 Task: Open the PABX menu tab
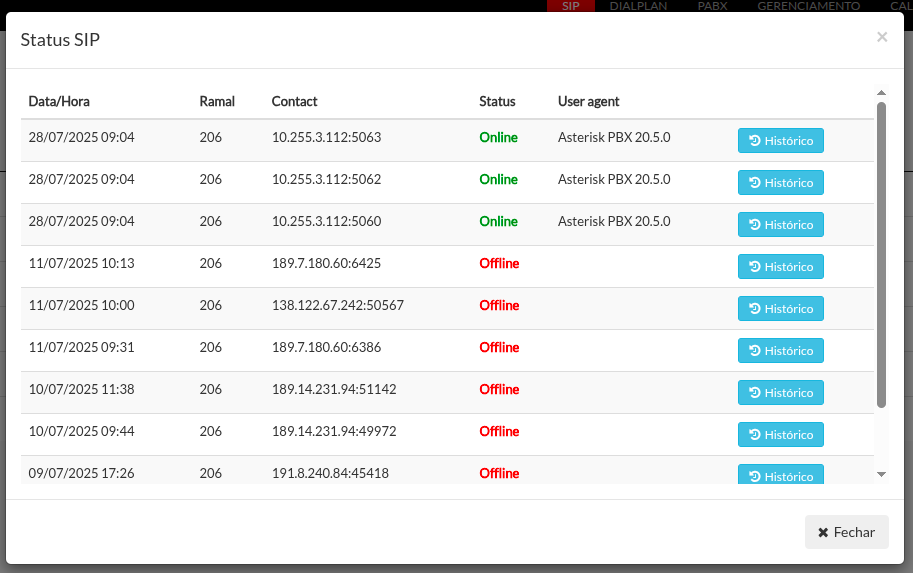point(712,6)
